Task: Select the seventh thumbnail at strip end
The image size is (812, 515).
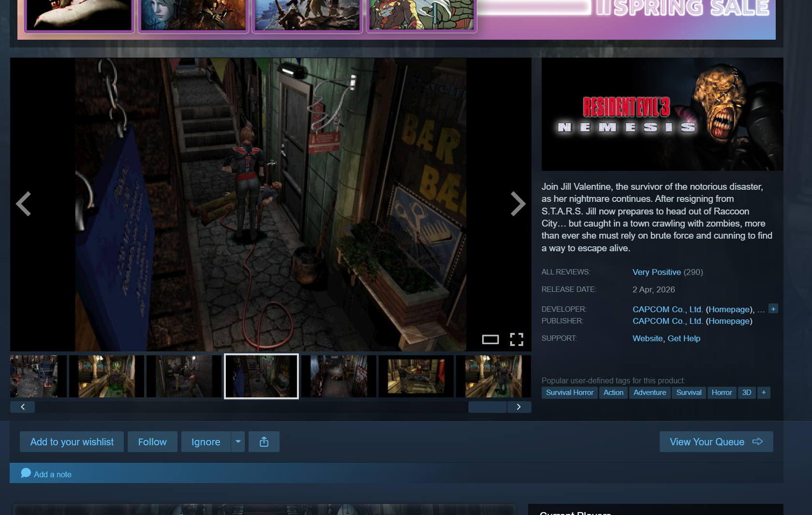Action: click(493, 376)
